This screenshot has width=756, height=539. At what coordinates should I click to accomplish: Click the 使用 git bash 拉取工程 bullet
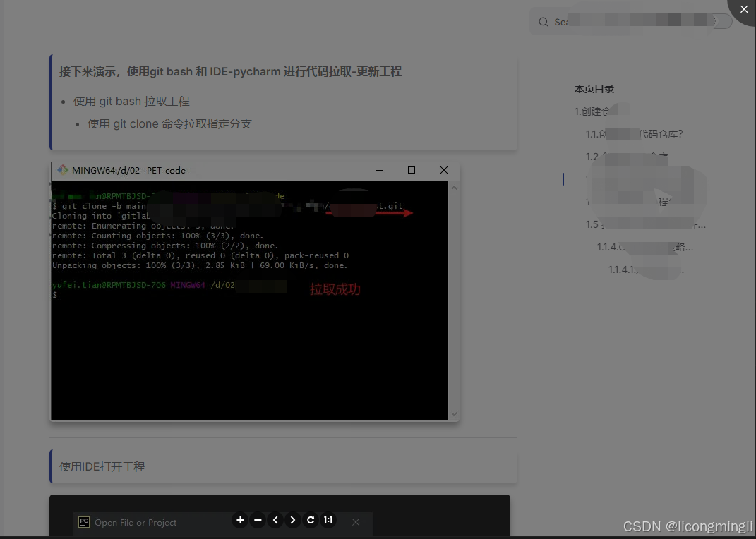pos(131,102)
